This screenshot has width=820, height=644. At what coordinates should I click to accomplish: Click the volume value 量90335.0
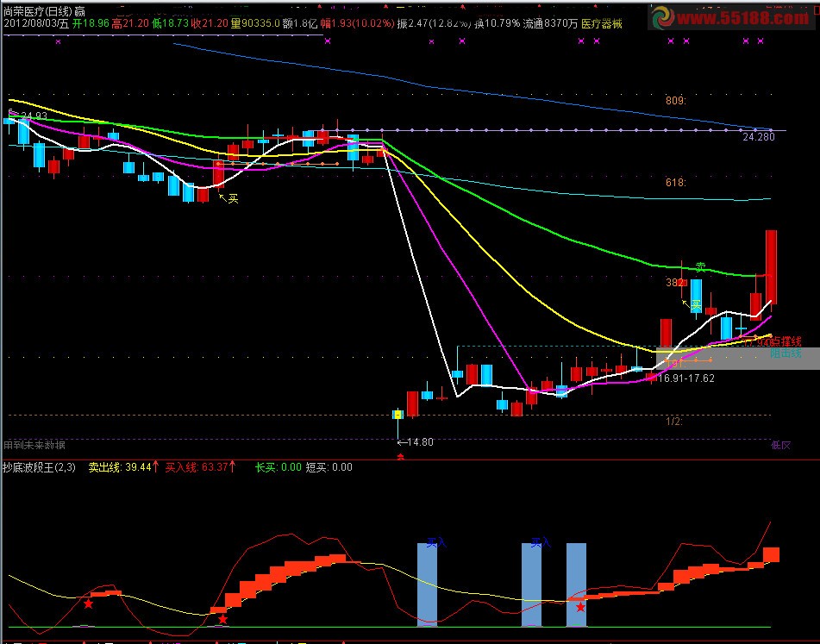click(255, 24)
